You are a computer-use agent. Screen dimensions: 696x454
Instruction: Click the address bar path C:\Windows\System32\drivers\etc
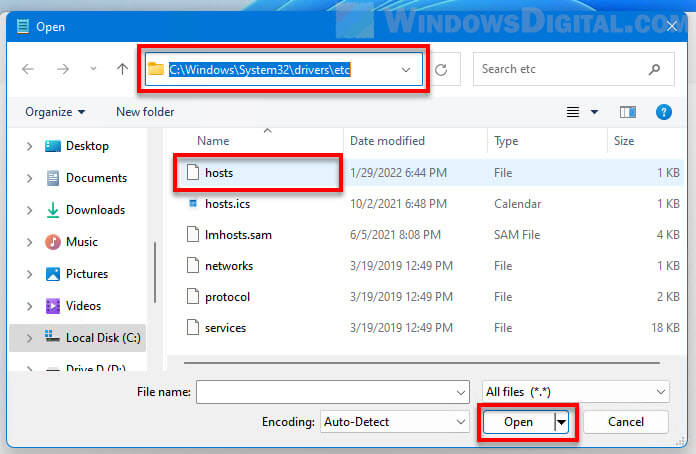pos(260,70)
